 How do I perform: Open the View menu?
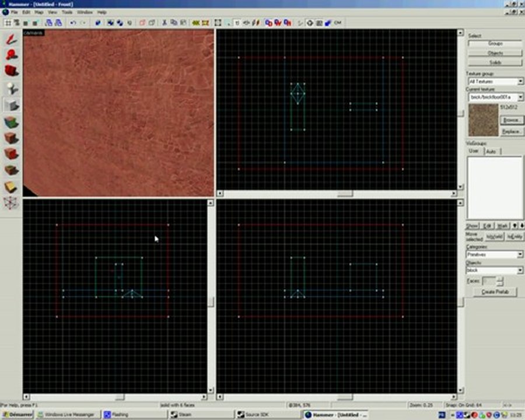(x=52, y=12)
